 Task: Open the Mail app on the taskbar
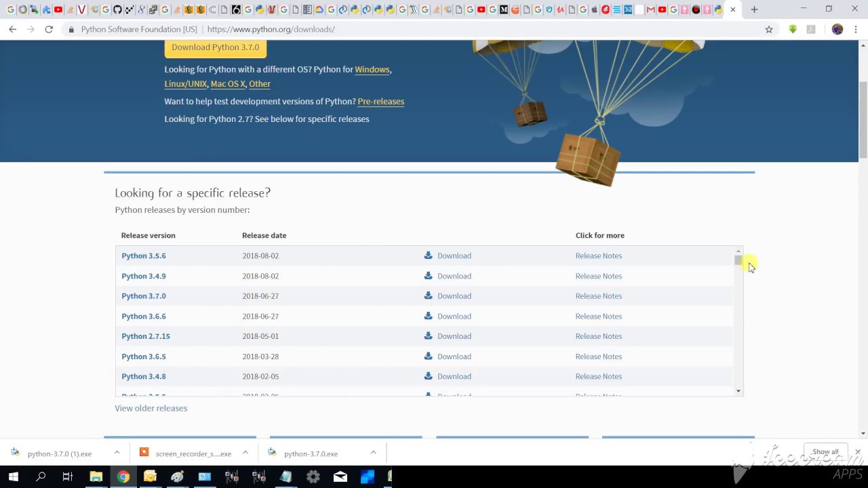(x=340, y=476)
